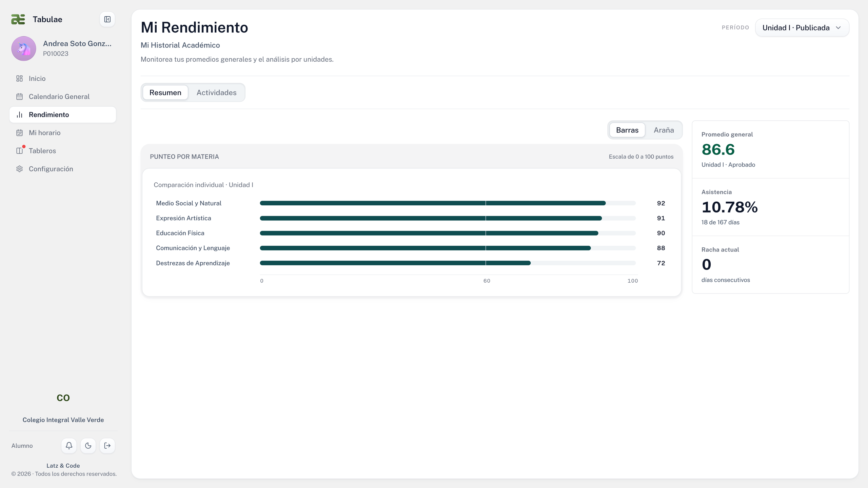Click the Calendario General calendar icon
The width and height of the screenshot is (868, 488).
(20, 97)
